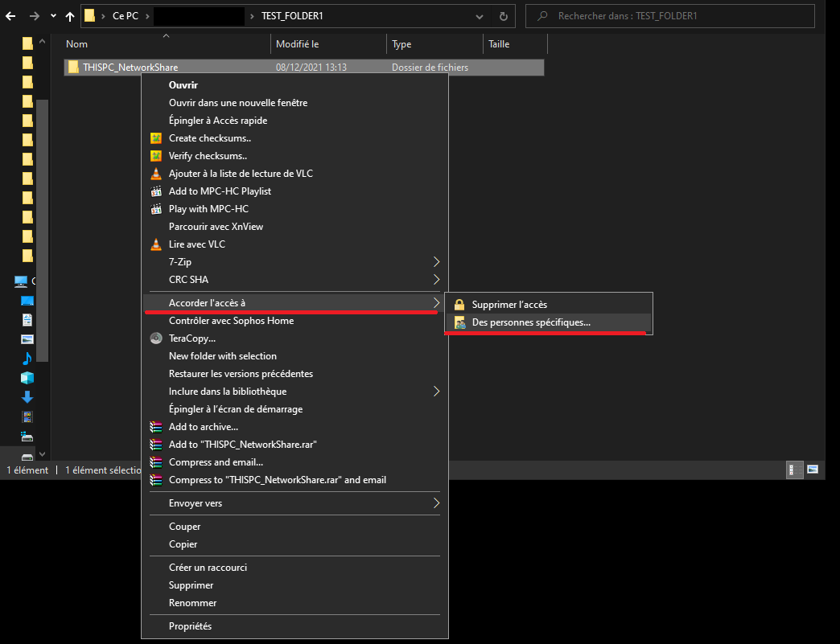The width and height of the screenshot is (840, 644).
Task: Expand 'Inclure dans la bibliothèque' submenu
Action: point(437,392)
